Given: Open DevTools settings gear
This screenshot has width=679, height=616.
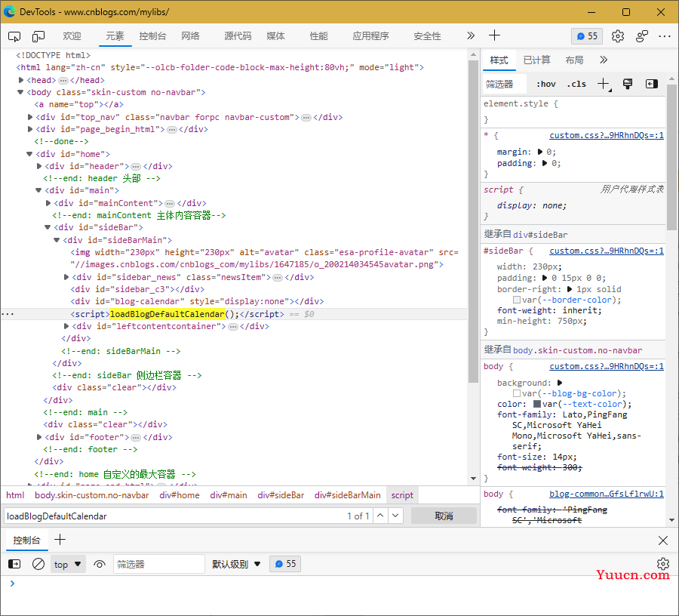Looking at the screenshot, I should [x=618, y=36].
